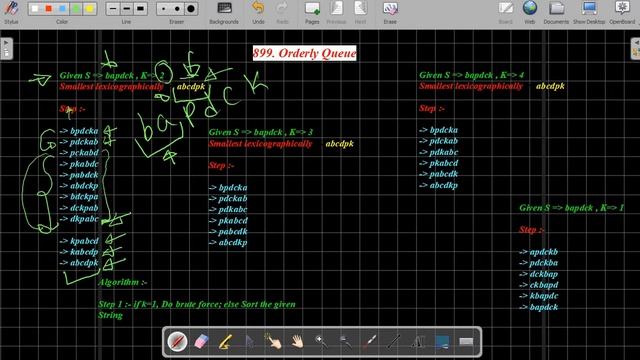Select the open-hand Scroll Page tool

click(x=298, y=342)
